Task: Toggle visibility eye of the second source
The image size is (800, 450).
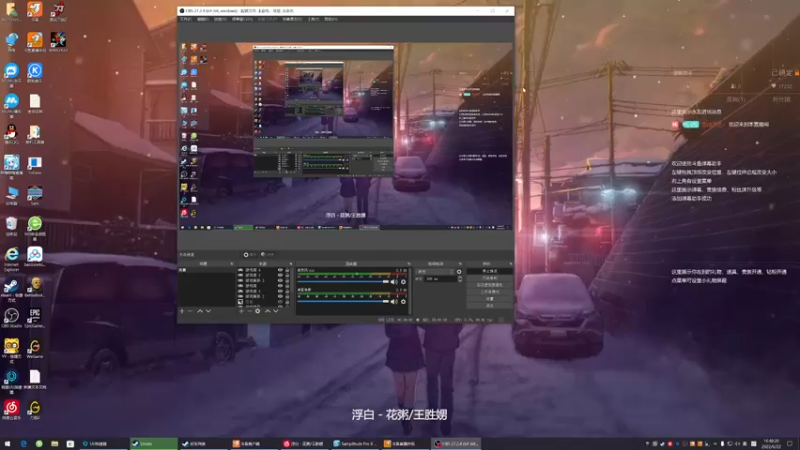Action: coord(280,275)
